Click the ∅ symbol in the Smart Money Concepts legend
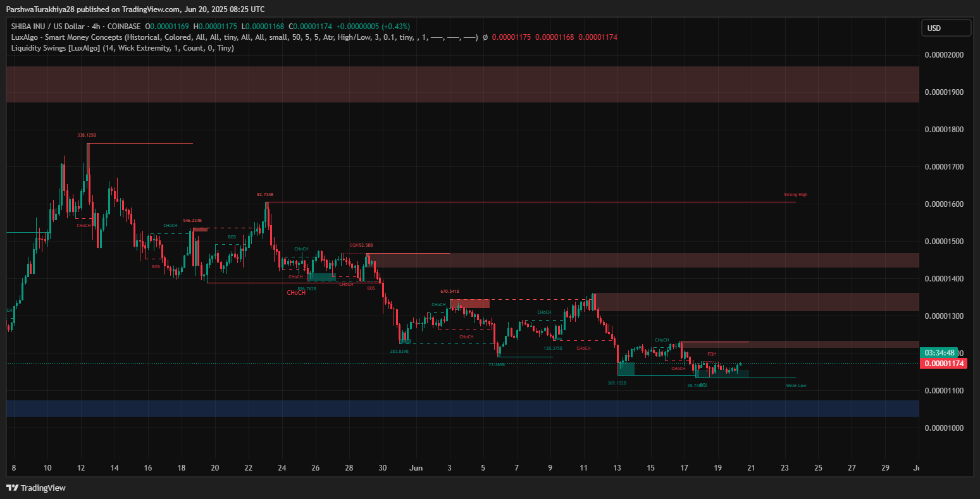Viewport: 980px width, 499px height. (485, 37)
